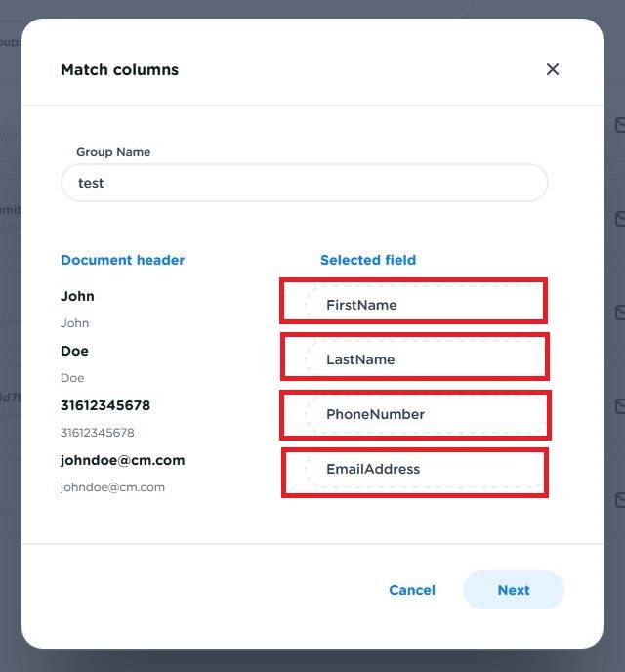
Task: Click the gray johndoe@cm.com sample value
Action: pyautogui.click(x=112, y=487)
